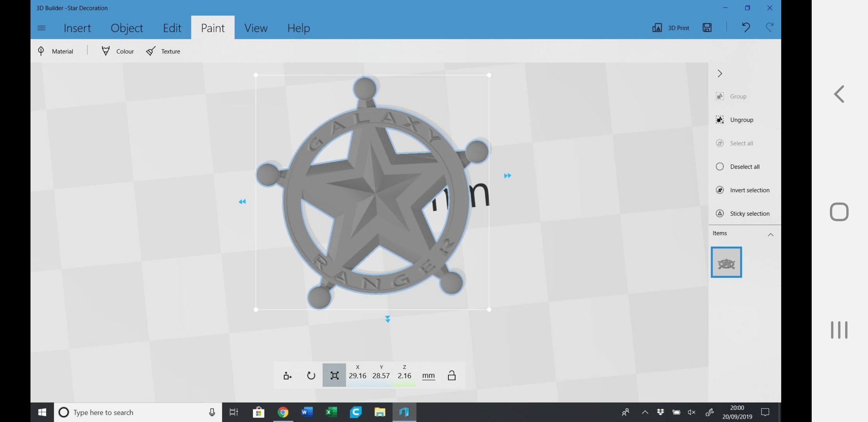This screenshot has height=422, width=868.
Task: Open the Object tab
Action: [127, 28]
